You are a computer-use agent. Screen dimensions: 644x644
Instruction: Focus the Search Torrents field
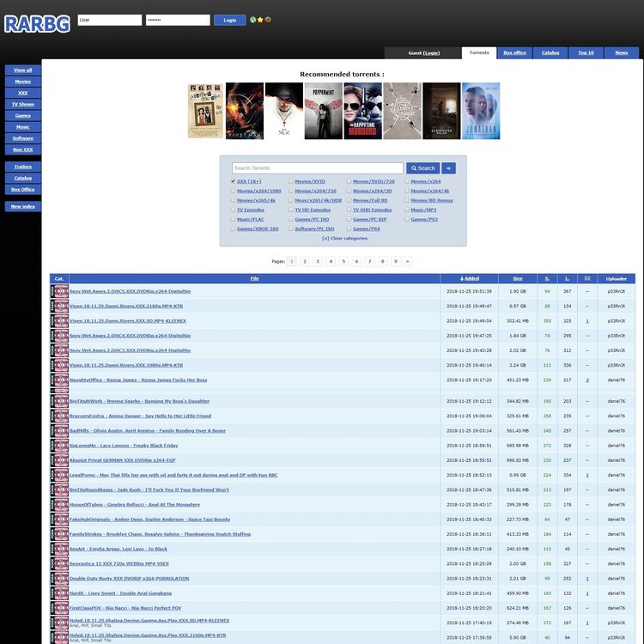click(318, 168)
